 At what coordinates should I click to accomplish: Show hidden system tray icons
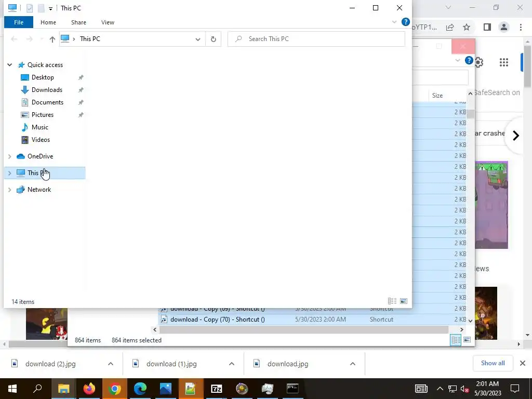pyautogui.click(x=440, y=389)
